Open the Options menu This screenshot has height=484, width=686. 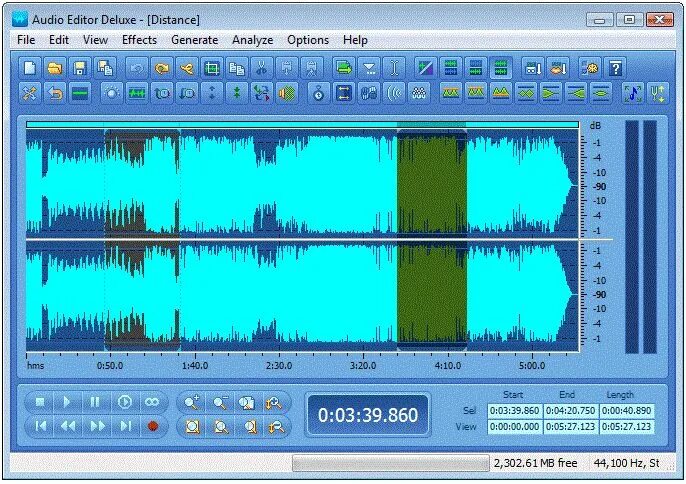(308, 40)
